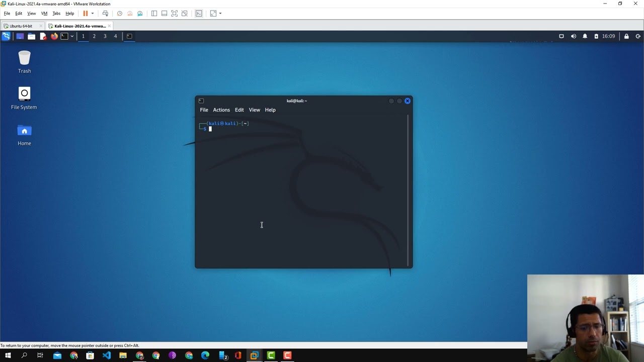This screenshot has width=644, height=362.
Task: Take a VM snapshot via toolbar icon
Action: [x=119, y=14]
